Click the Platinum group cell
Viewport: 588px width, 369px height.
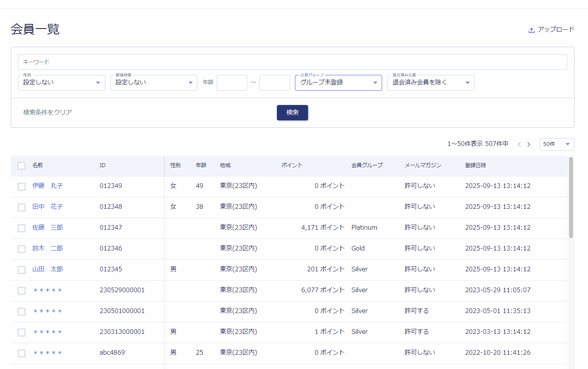tap(364, 227)
